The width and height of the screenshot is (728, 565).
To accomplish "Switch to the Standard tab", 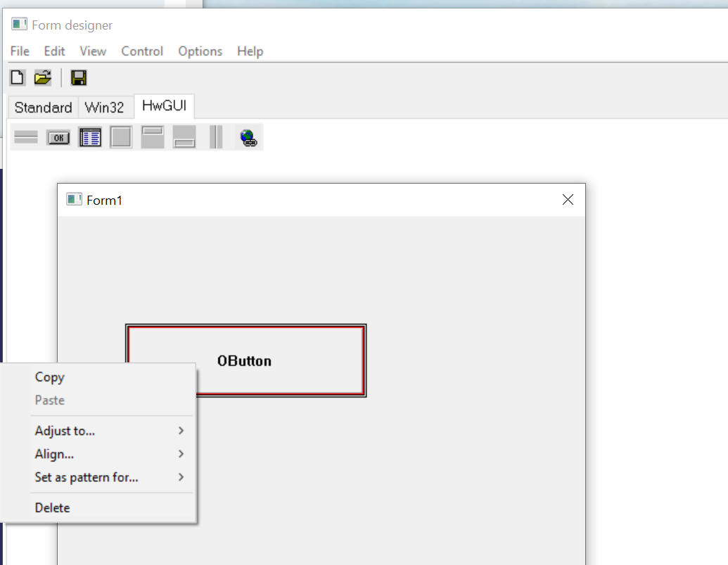I will point(43,108).
